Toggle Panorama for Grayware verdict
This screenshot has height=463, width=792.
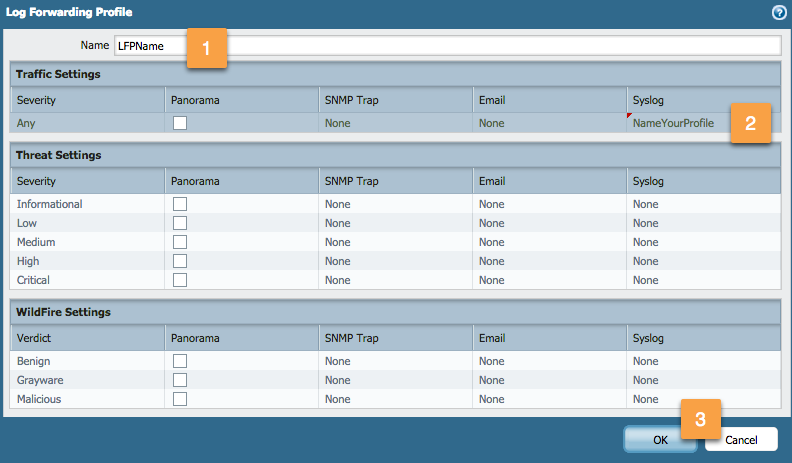click(x=180, y=380)
